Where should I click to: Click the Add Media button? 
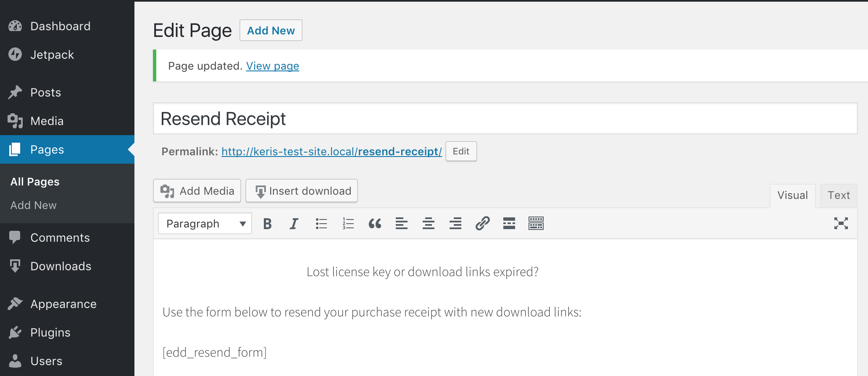pos(197,191)
